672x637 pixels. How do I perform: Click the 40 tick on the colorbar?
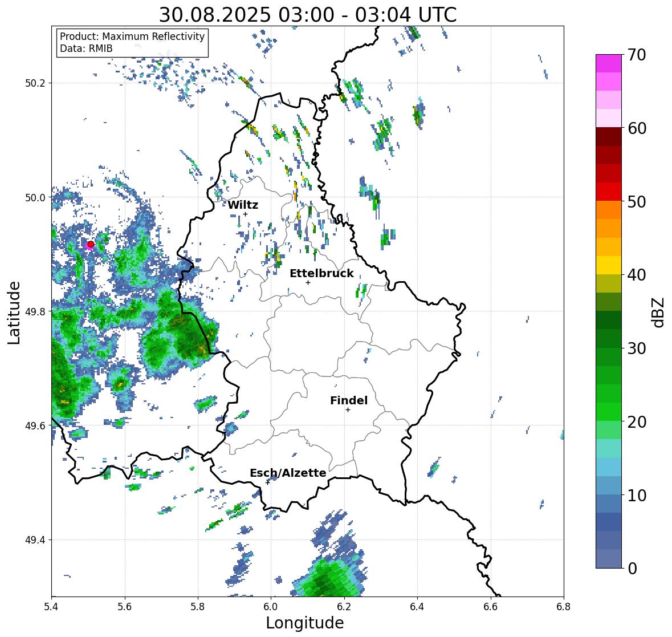637,275
